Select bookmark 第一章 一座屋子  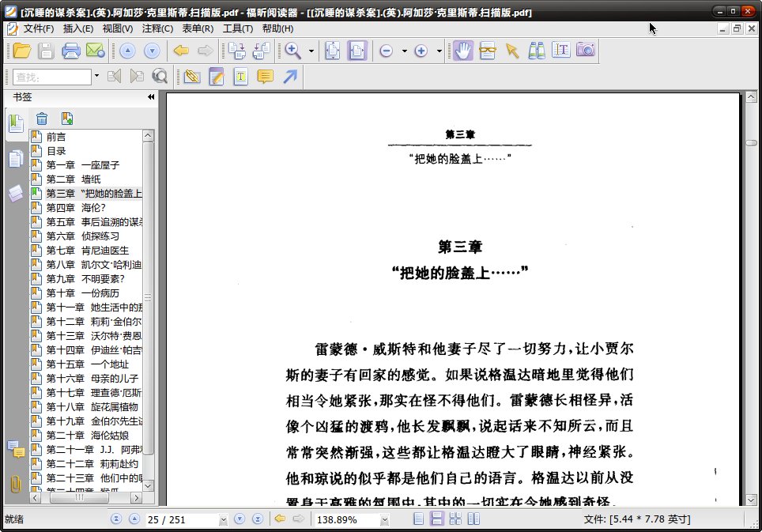(83, 165)
